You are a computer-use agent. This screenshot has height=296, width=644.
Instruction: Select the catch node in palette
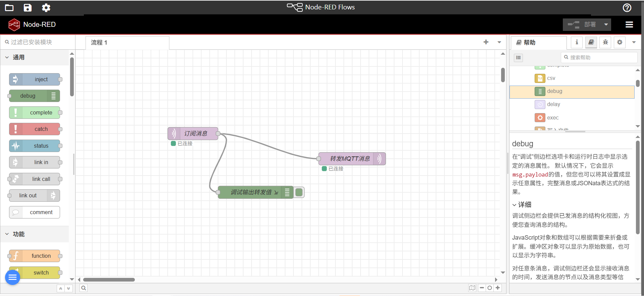pyautogui.click(x=35, y=129)
